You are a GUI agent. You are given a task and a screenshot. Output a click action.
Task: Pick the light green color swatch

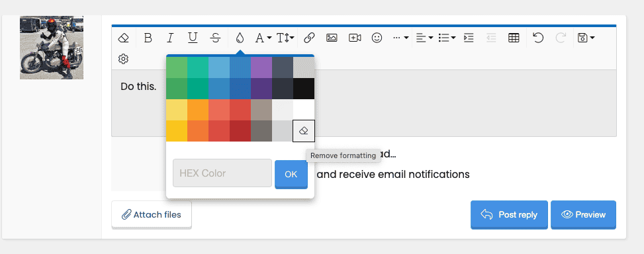pos(177,67)
